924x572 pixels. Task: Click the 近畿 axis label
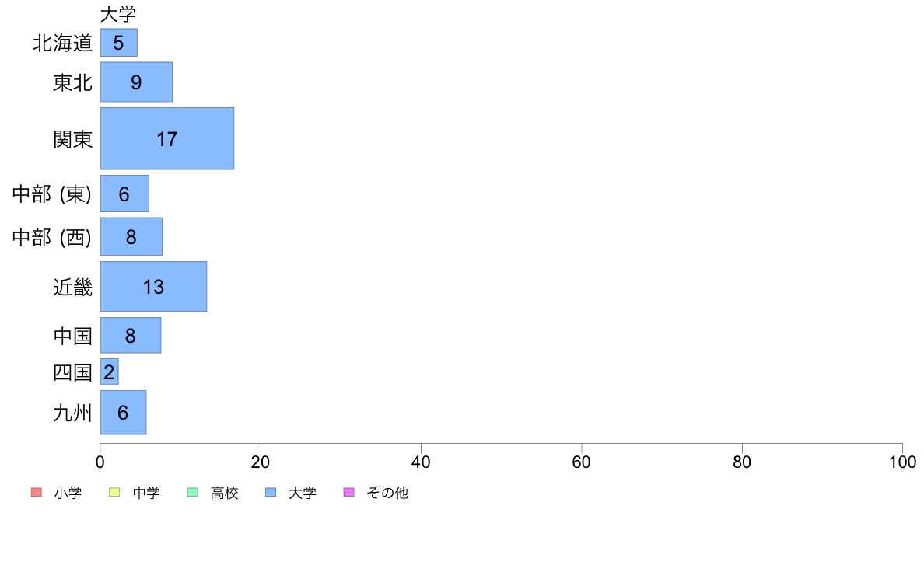pos(73,287)
